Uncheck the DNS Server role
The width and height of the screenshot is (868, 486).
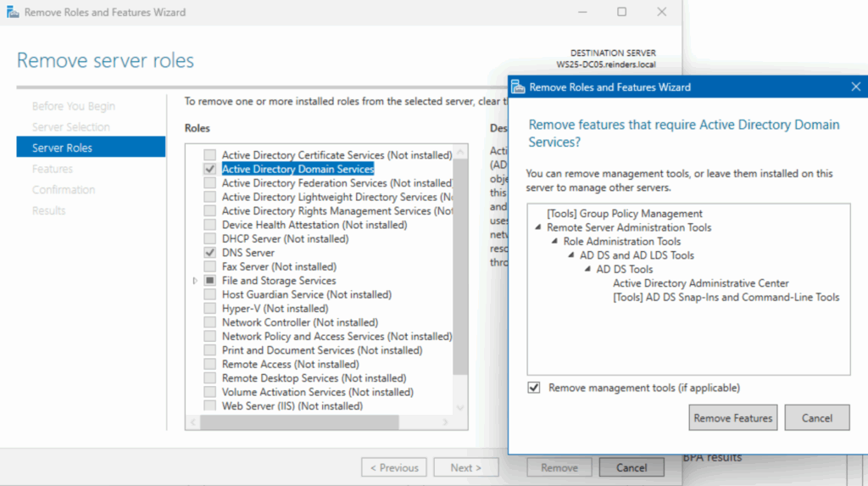pos(209,253)
